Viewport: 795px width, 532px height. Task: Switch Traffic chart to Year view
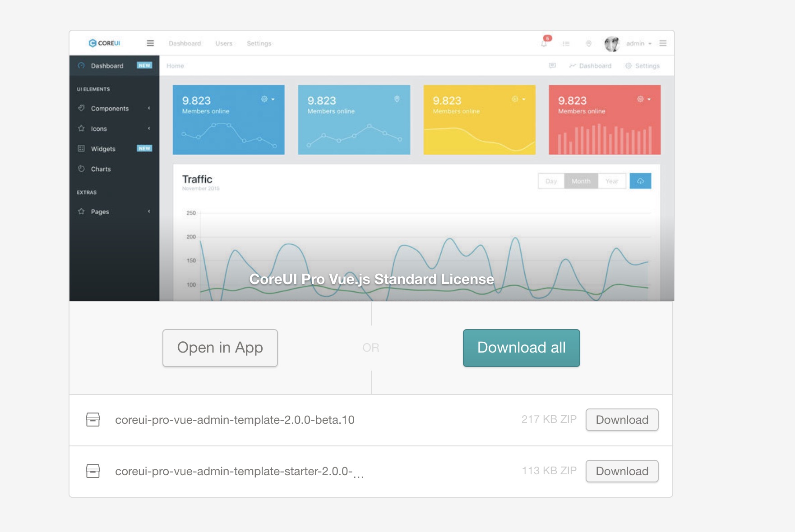[x=612, y=181]
